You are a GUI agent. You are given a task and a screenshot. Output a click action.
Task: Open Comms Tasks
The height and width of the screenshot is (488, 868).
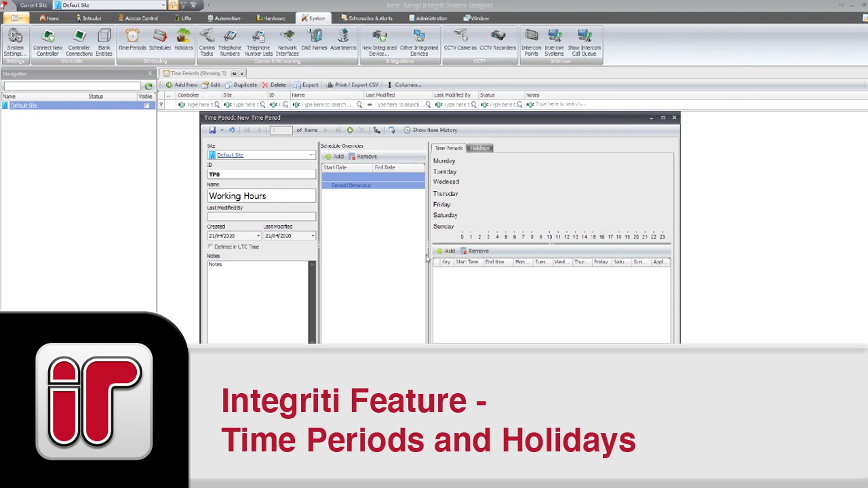(207, 42)
